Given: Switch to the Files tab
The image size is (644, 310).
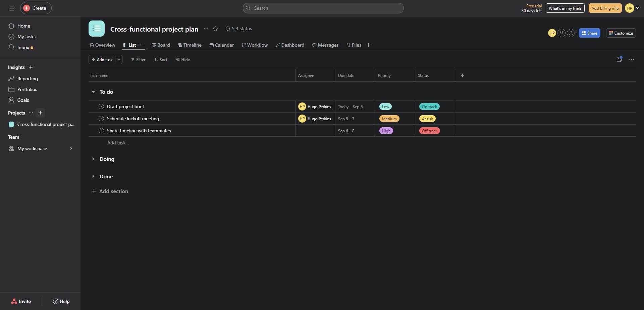Looking at the screenshot, I should pos(354,45).
